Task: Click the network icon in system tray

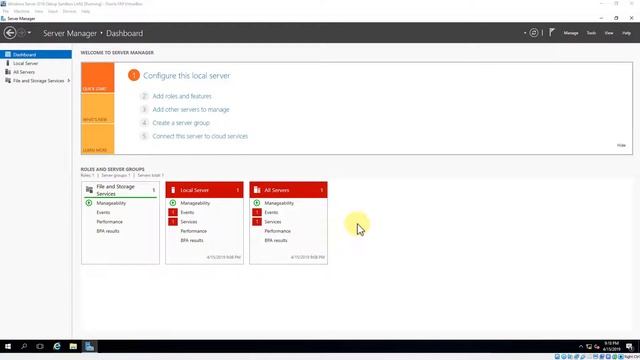Action: coord(589,347)
